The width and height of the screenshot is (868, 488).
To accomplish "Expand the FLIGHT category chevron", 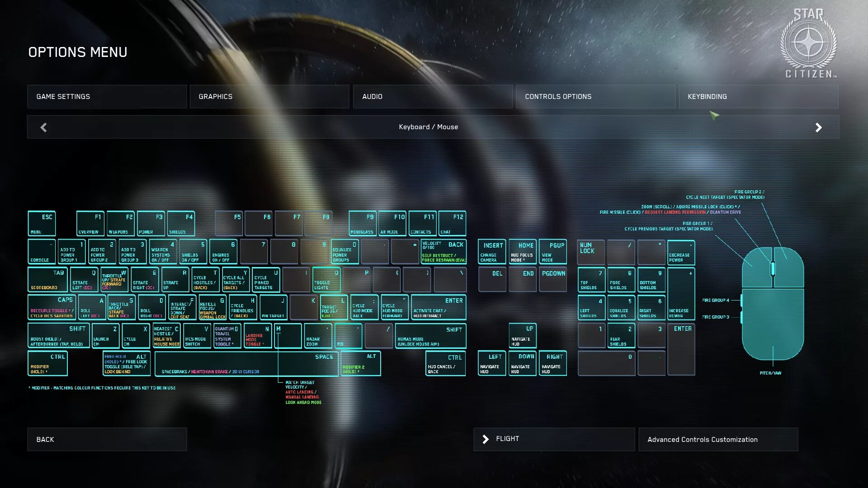I will pyautogui.click(x=486, y=439).
